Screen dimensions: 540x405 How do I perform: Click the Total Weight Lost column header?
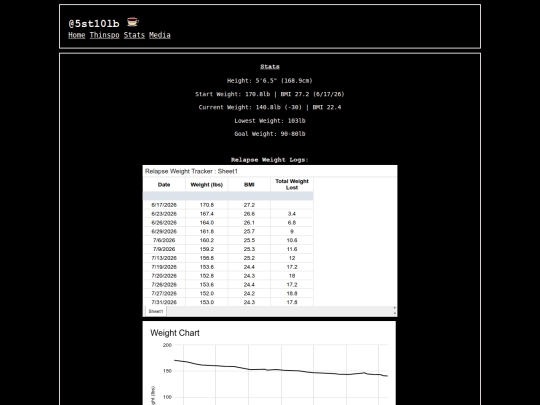tap(292, 185)
